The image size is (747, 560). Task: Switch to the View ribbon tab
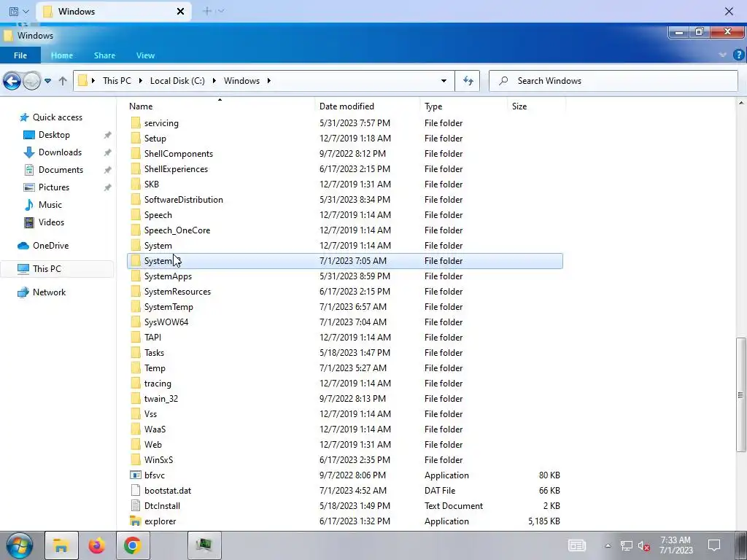[x=145, y=55]
